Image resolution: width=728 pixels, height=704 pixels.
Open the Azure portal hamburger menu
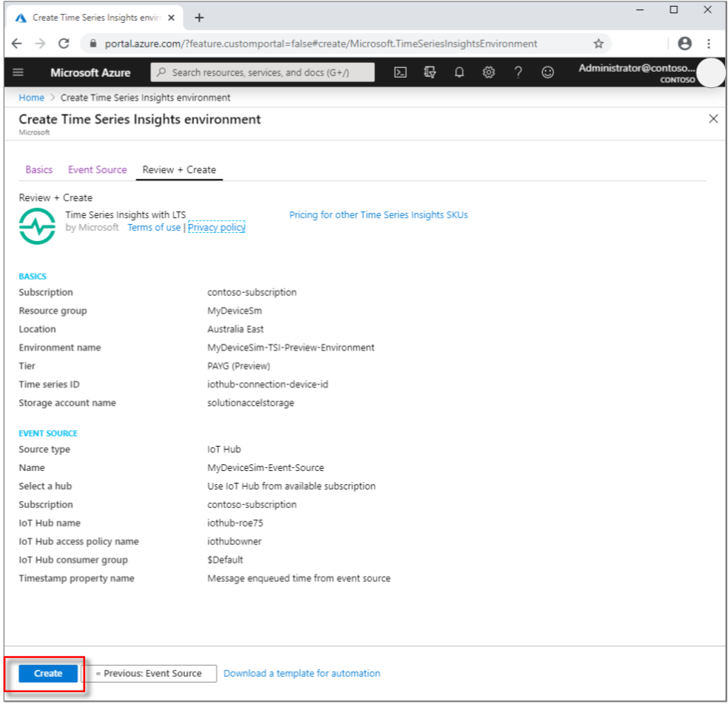click(x=18, y=72)
